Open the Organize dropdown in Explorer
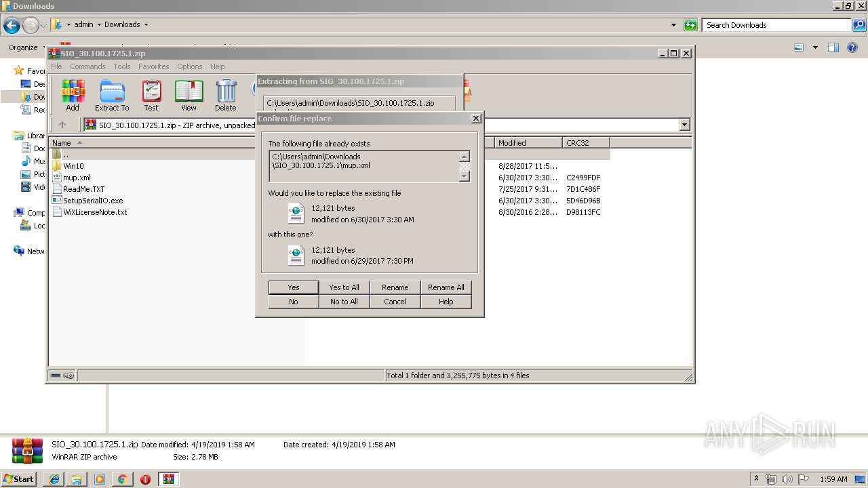The width and height of the screenshot is (868, 488). [x=26, y=47]
